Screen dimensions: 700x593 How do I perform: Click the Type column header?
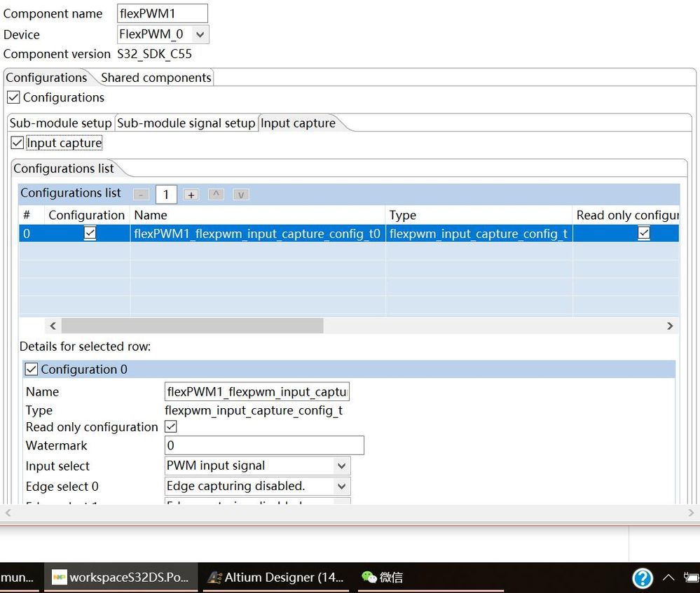479,215
